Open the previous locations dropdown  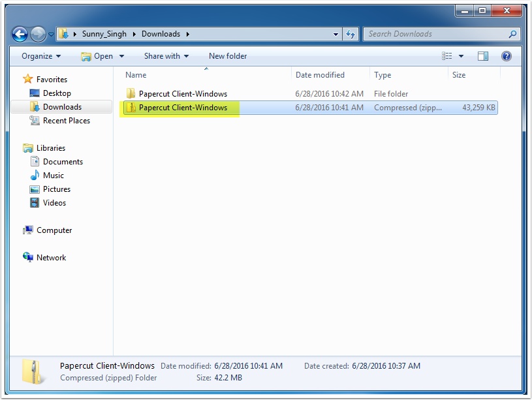pos(336,35)
